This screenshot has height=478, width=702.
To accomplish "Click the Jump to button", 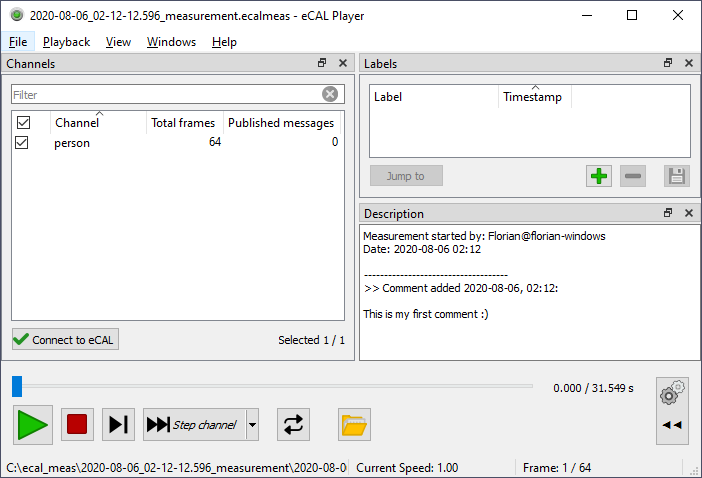I will pos(406,176).
